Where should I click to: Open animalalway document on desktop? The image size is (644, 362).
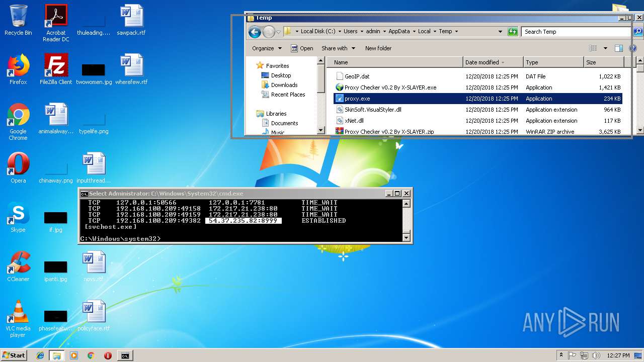coord(56,119)
